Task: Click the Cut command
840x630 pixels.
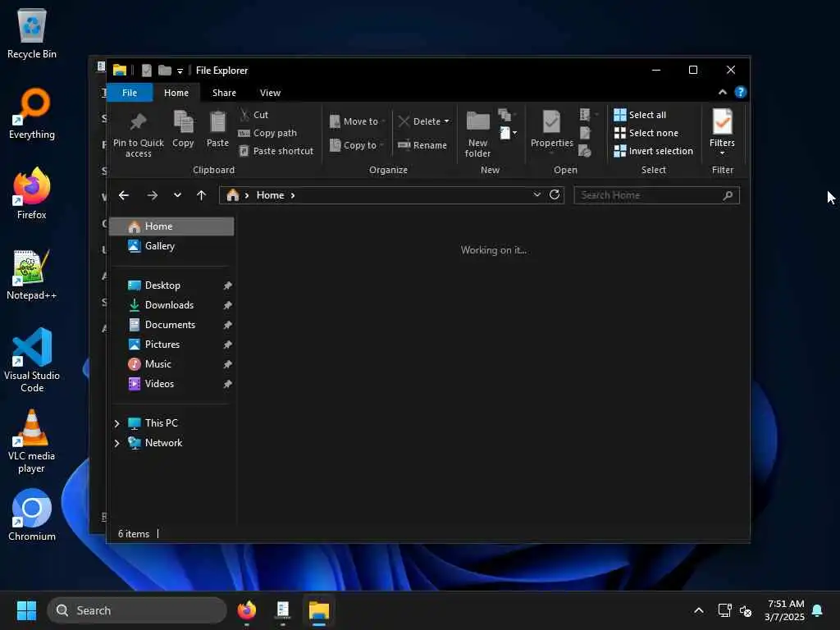Action: point(254,115)
